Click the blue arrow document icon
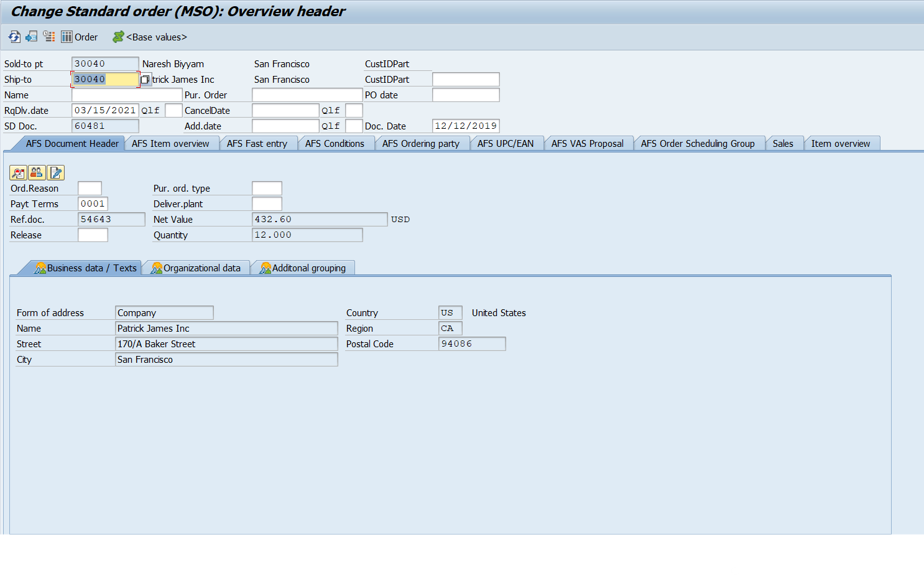 tap(32, 37)
